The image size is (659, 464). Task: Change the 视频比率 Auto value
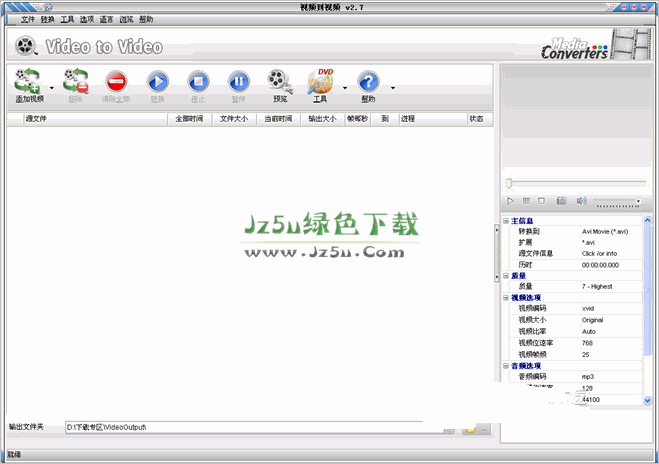589,332
